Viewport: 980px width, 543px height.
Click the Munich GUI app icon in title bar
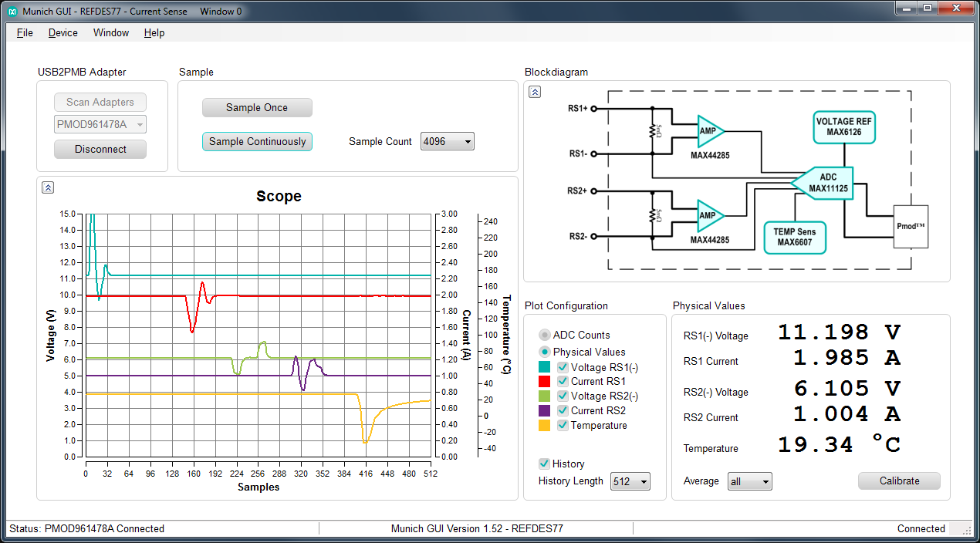pos(12,12)
